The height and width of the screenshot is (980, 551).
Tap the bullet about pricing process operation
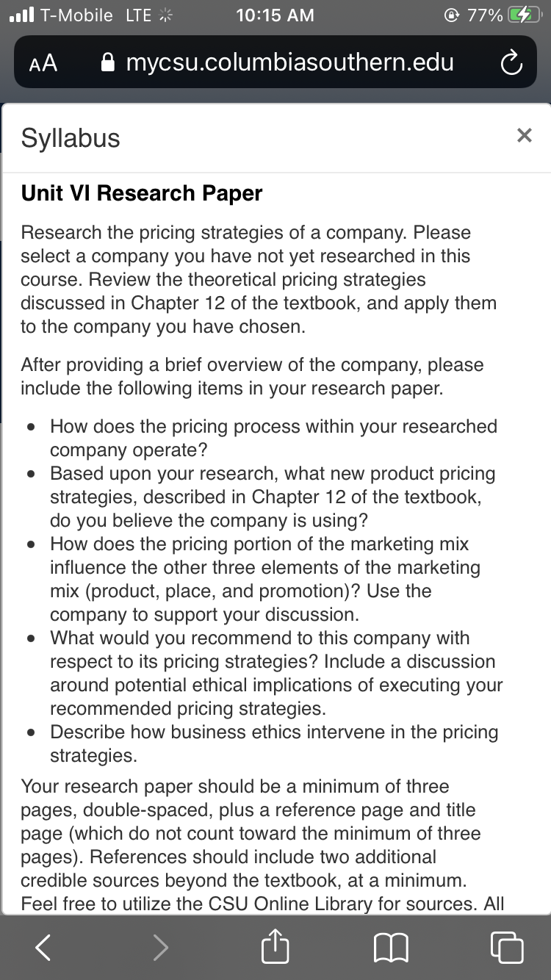(x=273, y=438)
